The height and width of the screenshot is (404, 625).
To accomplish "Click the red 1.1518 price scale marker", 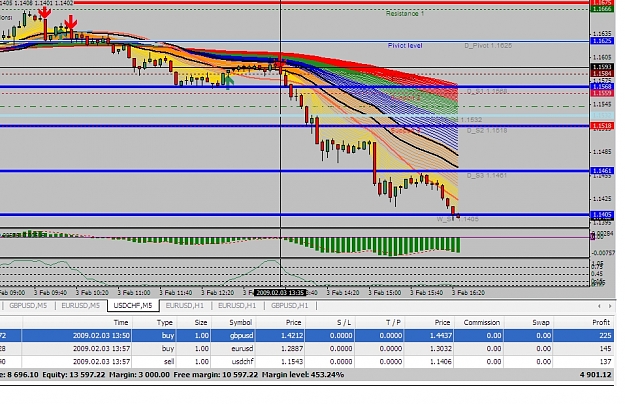I will coord(602,126).
